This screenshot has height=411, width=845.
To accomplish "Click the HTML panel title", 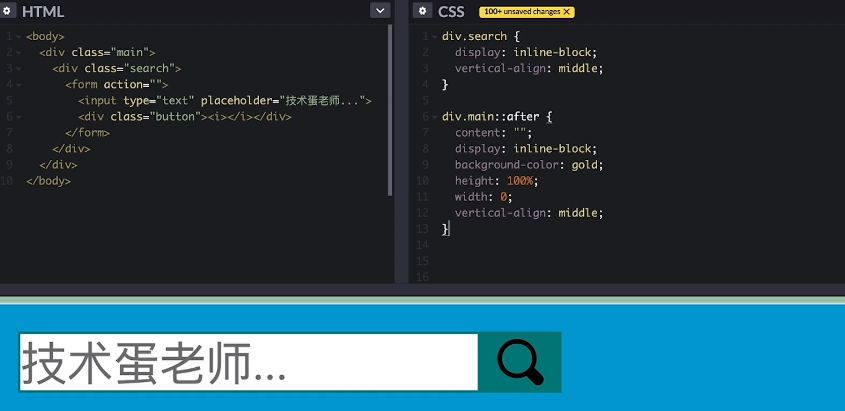I will (x=43, y=11).
